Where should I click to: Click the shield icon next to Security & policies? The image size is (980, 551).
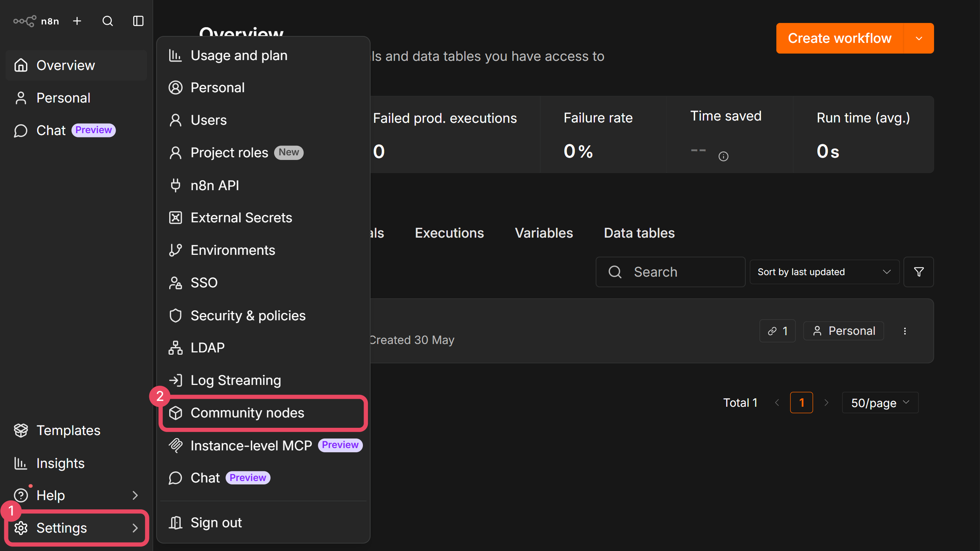[x=176, y=316]
